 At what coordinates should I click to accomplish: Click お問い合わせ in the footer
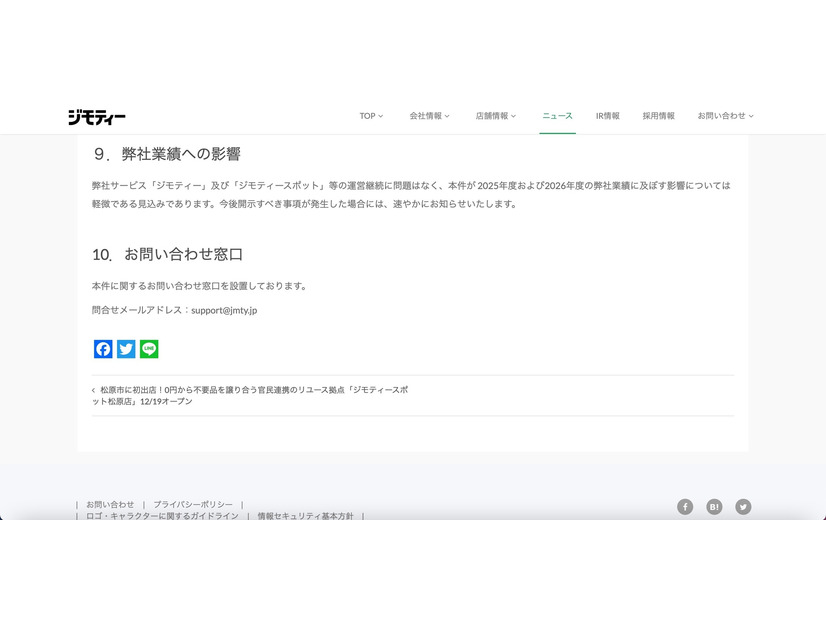coord(109,504)
